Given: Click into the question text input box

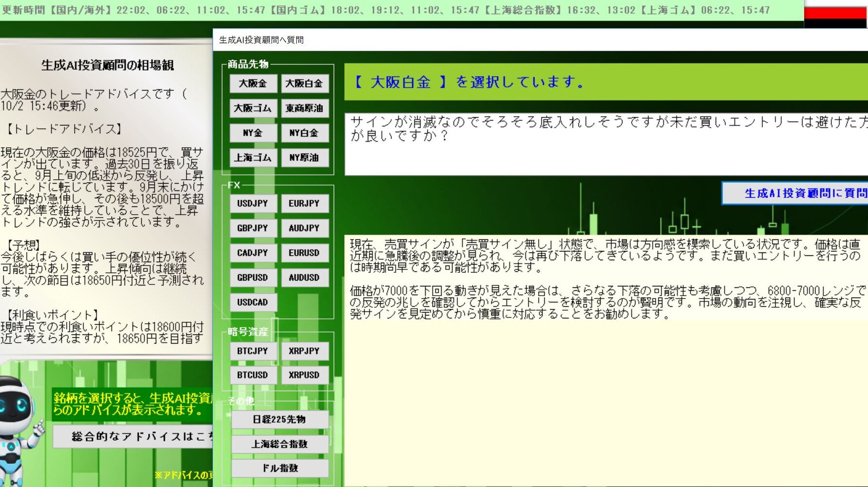Looking at the screenshot, I should [606, 144].
